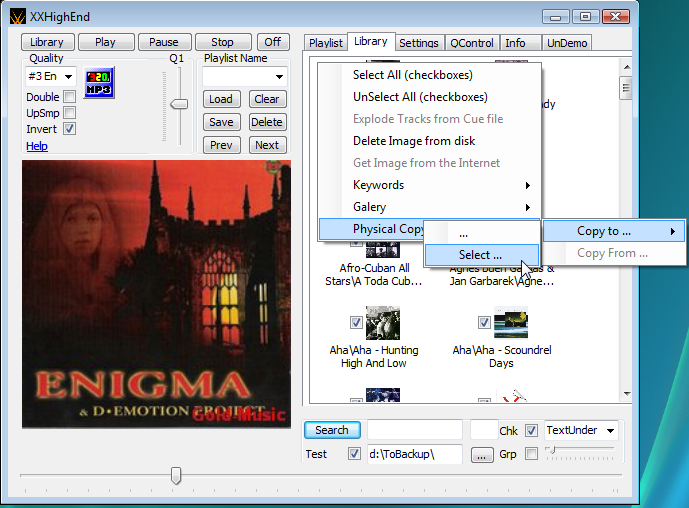Click the library vertical scrollbar thumb
Screen dimensions: 689x508
coord(626,88)
